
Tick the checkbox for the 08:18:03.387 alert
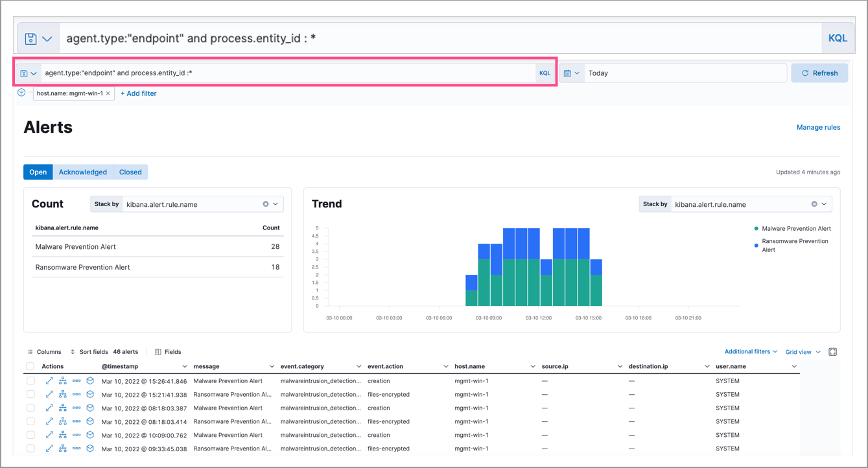30,408
